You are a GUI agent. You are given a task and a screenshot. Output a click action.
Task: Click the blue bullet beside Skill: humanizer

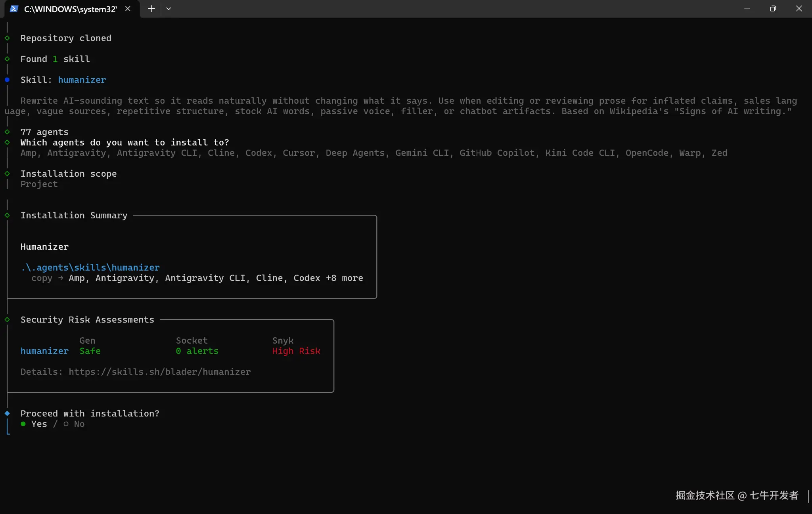(7, 80)
